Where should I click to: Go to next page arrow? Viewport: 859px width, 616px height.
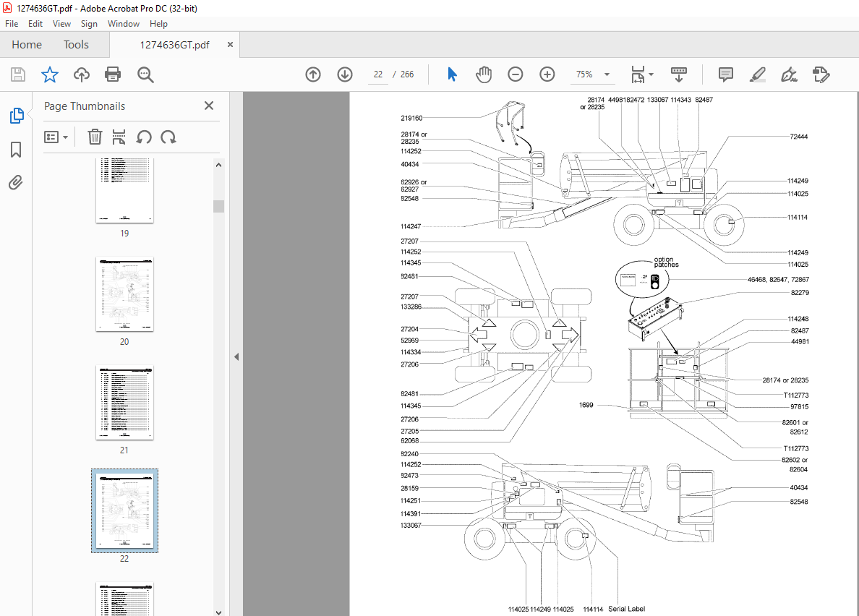tap(345, 74)
